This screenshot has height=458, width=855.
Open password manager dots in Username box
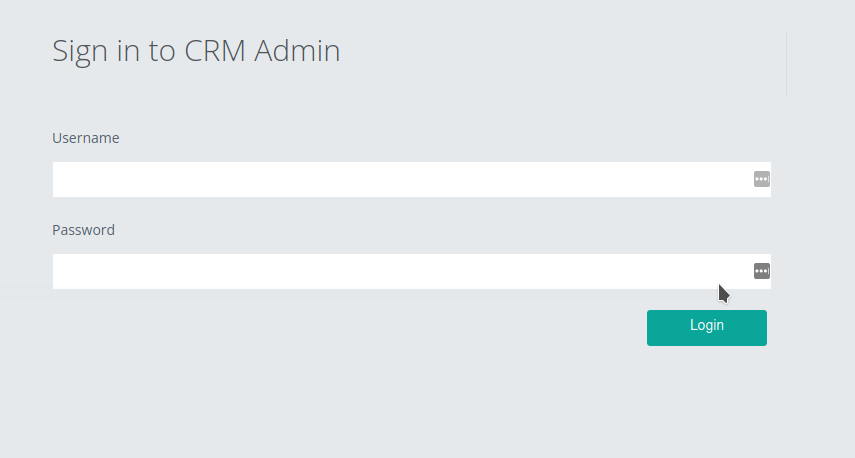click(762, 179)
